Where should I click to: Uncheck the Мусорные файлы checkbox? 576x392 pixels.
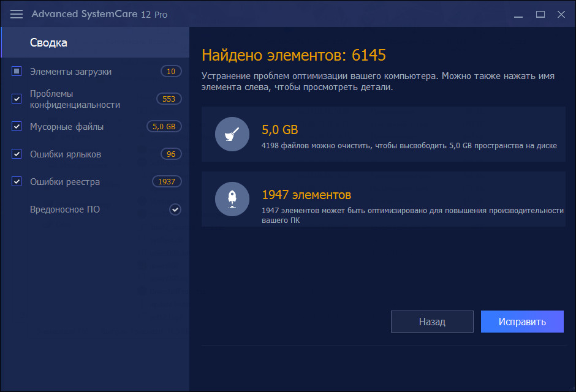(x=17, y=127)
